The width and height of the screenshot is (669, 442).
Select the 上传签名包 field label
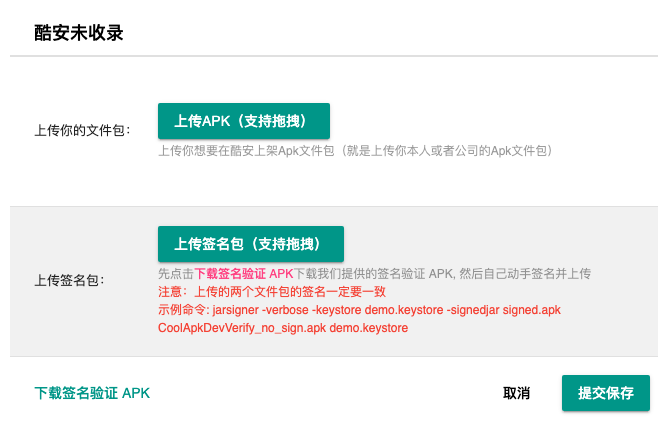click(x=75, y=281)
